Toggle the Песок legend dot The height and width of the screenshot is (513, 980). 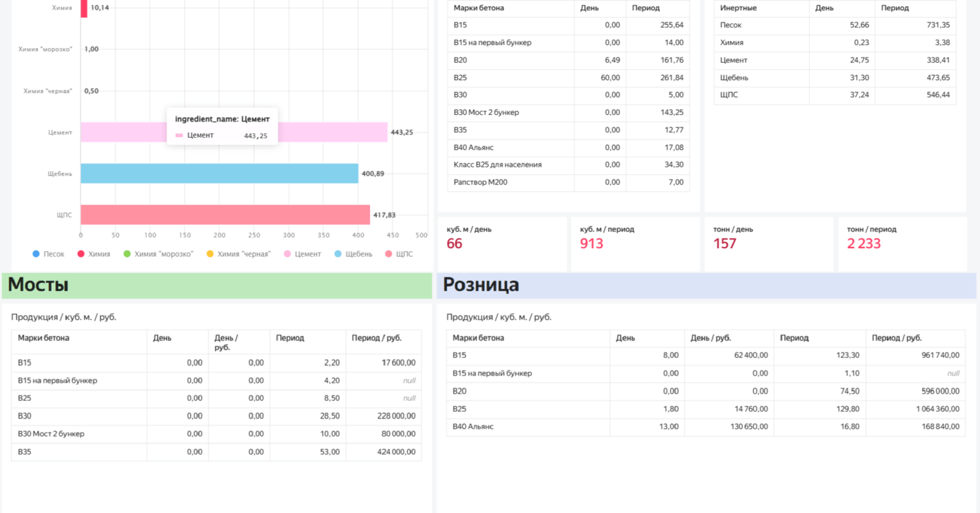(37, 254)
